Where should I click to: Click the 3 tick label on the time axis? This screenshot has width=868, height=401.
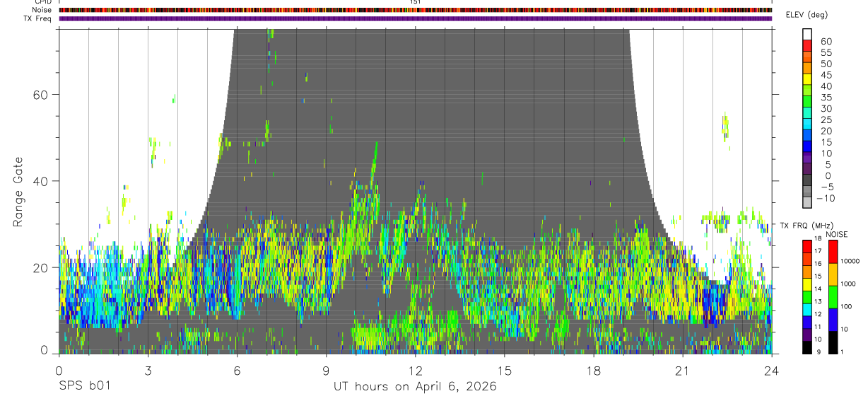tap(148, 370)
